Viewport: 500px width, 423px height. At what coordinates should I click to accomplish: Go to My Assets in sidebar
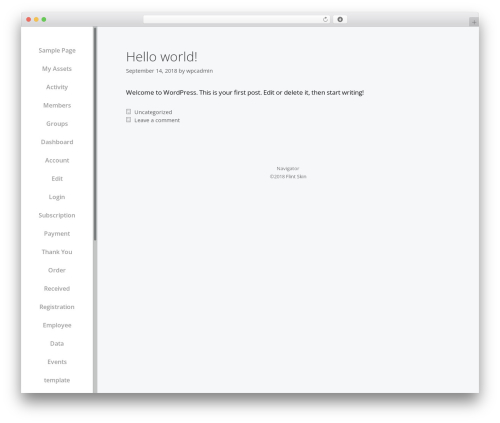(x=57, y=69)
